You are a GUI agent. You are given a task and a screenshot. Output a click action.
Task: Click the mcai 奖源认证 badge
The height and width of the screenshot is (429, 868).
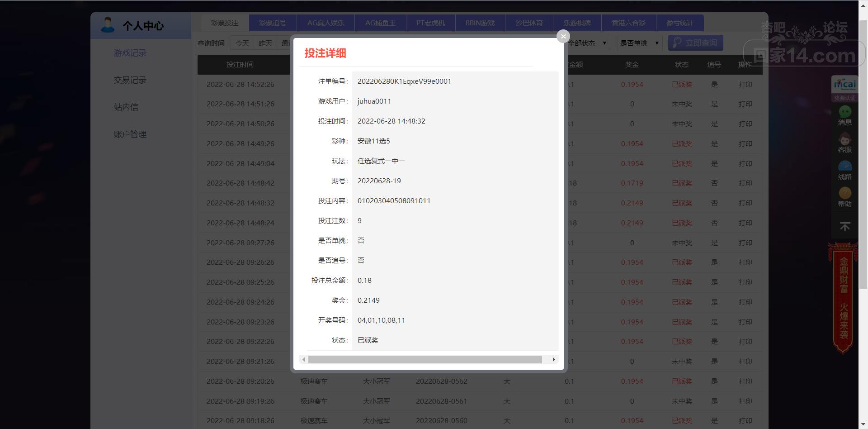click(x=844, y=88)
